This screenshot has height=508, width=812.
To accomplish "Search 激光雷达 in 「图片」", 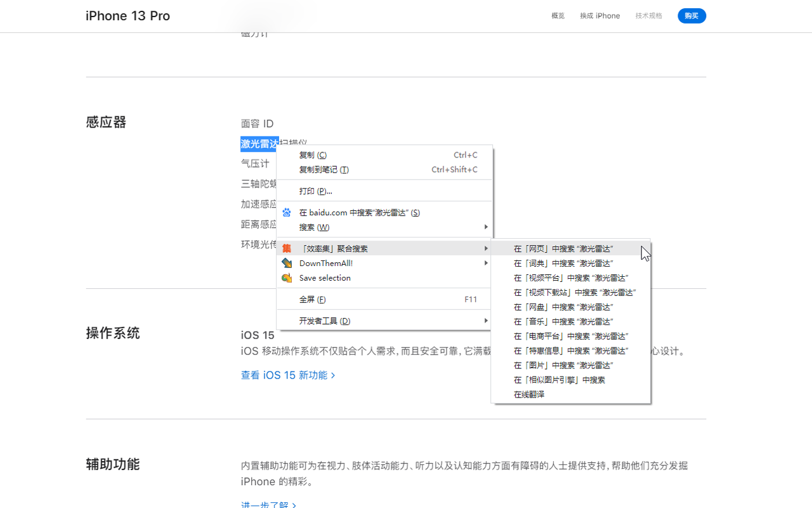I will [571, 366].
